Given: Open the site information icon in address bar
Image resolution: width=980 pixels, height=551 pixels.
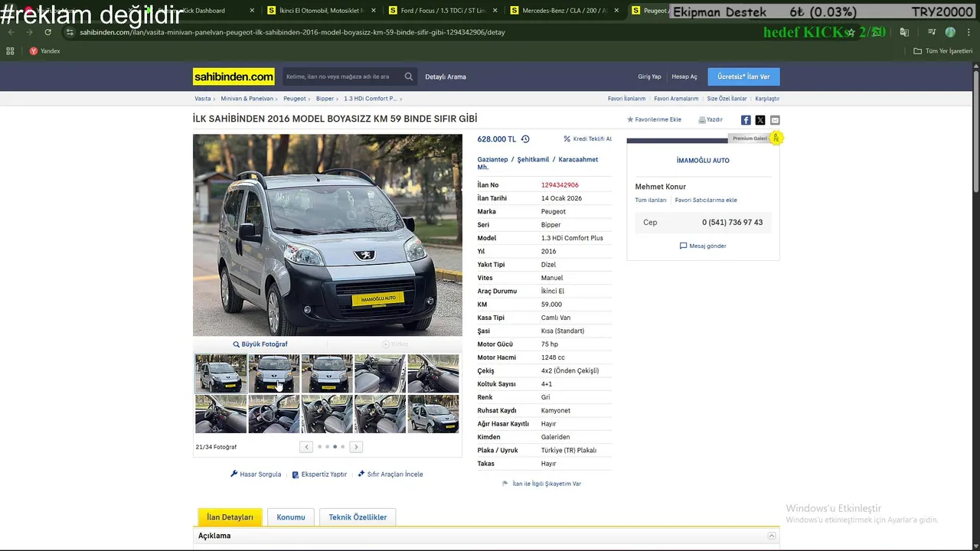Looking at the screenshot, I should tap(70, 32).
